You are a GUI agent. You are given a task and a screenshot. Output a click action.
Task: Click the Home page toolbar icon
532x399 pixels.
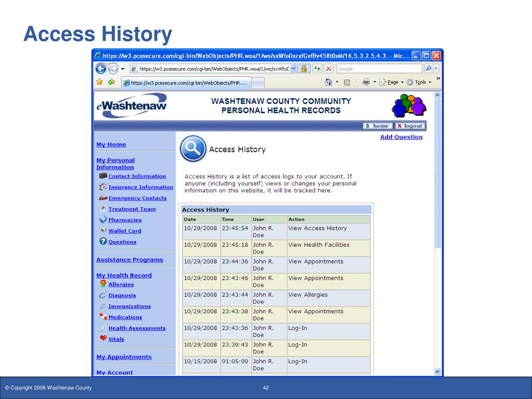(x=328, y=82)
